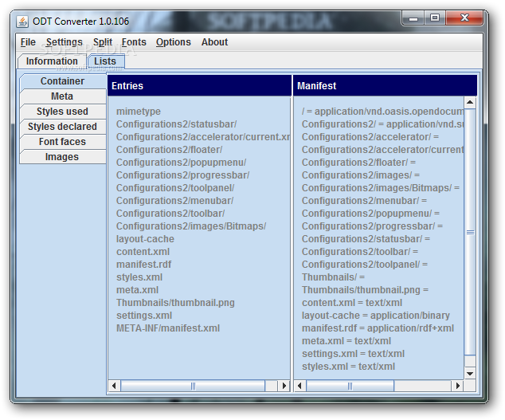Select 'content.xml = text/xml' manifest row
505x420 pixels.
(x=352, y=303)
